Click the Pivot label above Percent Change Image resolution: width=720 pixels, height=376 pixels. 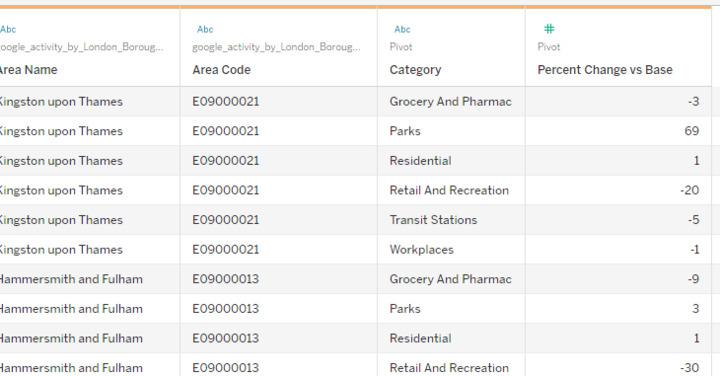tap(549, 47)
